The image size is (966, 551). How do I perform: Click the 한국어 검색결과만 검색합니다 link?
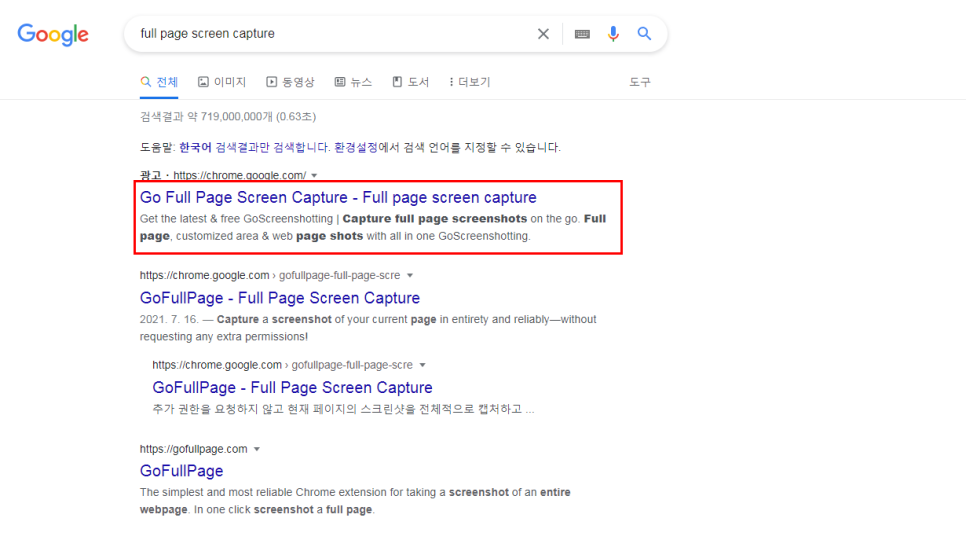click(254, 147)
